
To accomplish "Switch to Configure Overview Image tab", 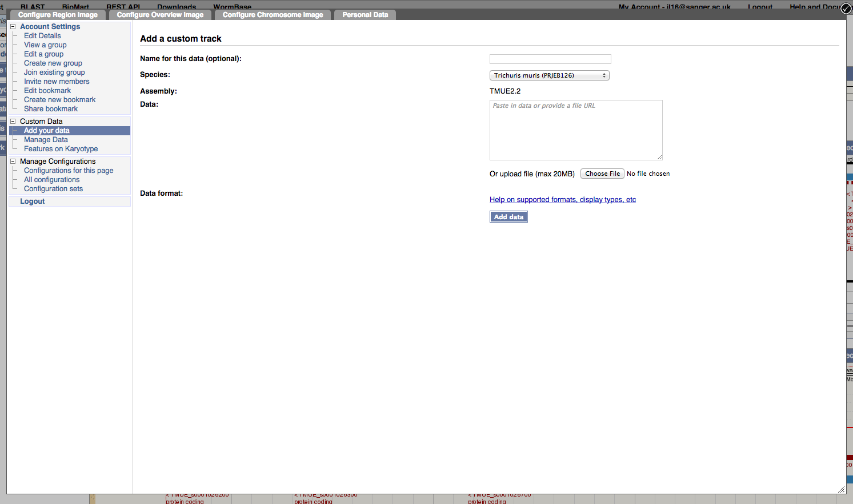I will pos(160,15).
